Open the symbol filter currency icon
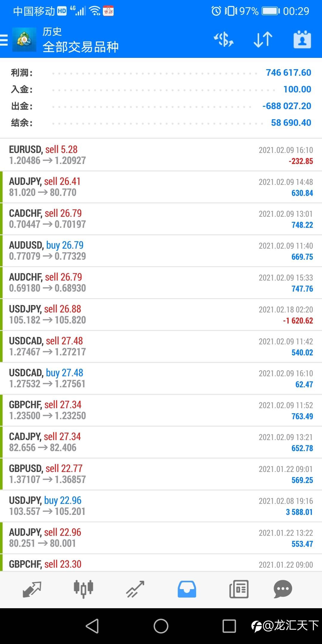This screenshot has width=322, height=644. pos(224,40)
